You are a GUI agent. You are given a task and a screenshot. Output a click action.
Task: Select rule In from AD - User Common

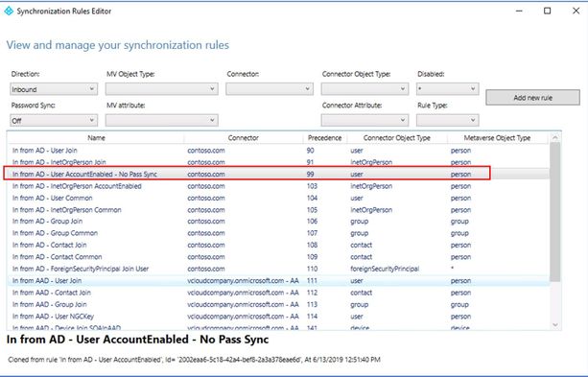click(x=278, y=198)
